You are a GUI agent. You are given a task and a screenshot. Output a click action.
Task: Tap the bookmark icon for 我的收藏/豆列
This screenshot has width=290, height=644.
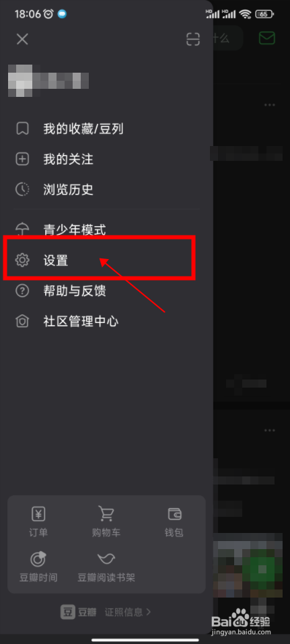tap(22, 129)
